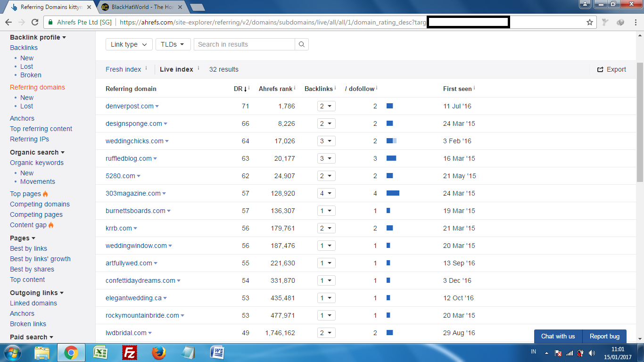Click the fire icon next to Content gap

(51, 225)
